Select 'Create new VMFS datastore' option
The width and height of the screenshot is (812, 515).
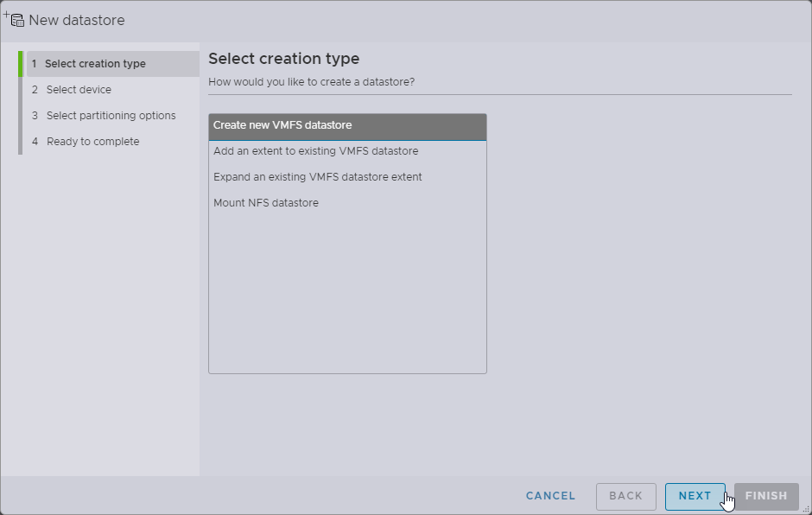click(347, 126)
